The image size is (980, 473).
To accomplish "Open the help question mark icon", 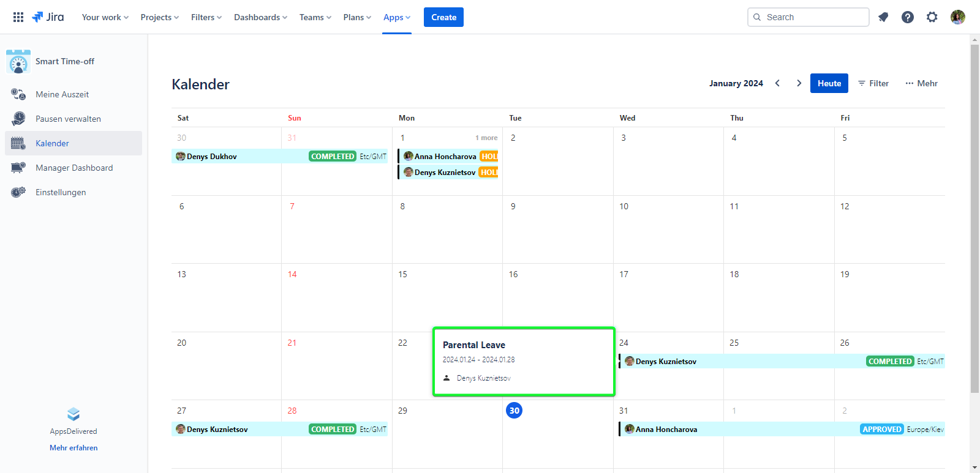I will pos(908,17).
